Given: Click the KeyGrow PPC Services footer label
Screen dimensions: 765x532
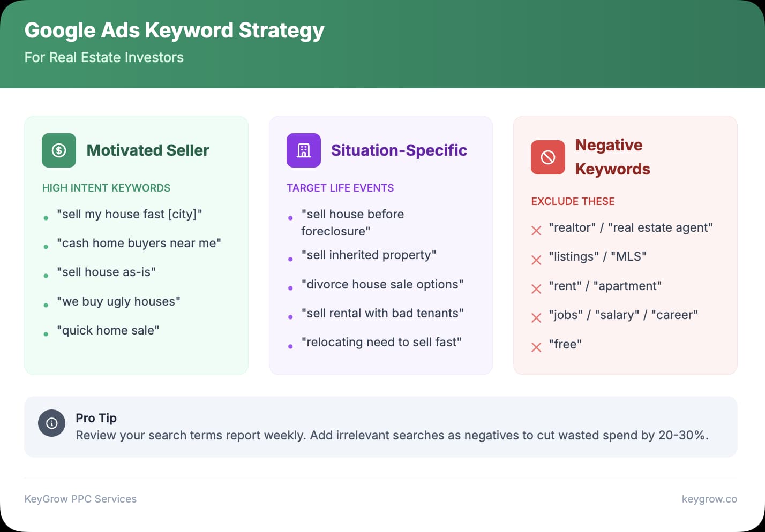Looking at the screenshot, I should pos(81,499).
